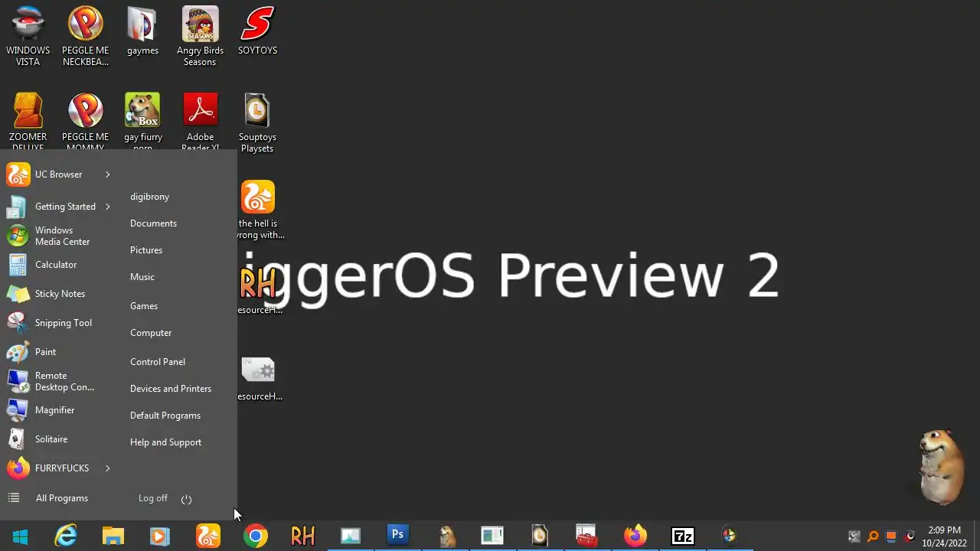
Task: Switch to Firefox on the taskbar
Action: point(635,536)
